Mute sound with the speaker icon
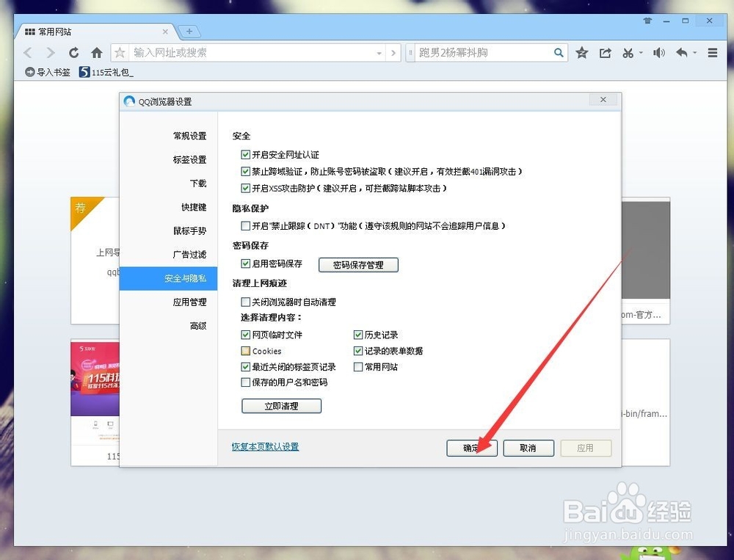The width and height of the screenshot is (734, 560). click(x=658, y=53)
